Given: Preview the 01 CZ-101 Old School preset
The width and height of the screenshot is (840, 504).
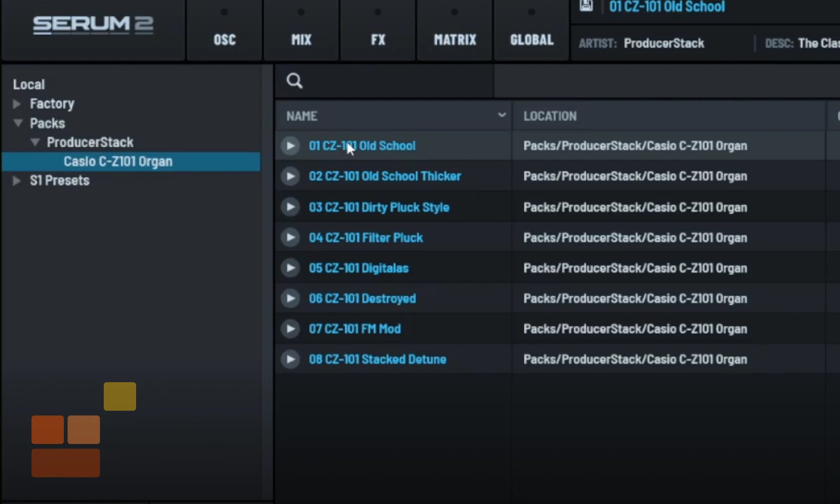Looking at the screenshot, I should click(290, 146).
